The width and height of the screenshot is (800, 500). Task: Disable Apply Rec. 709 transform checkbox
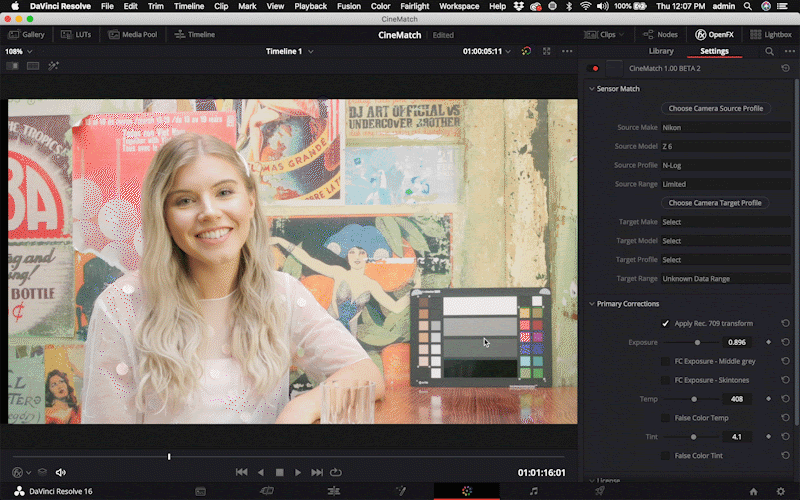click(x=666, y=323)
